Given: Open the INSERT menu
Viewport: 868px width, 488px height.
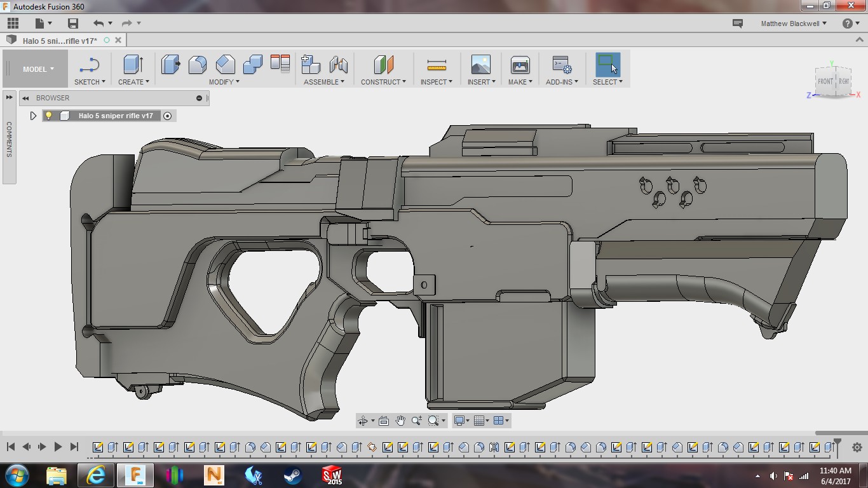Looking at the screenshot, I should coord(481,82).
